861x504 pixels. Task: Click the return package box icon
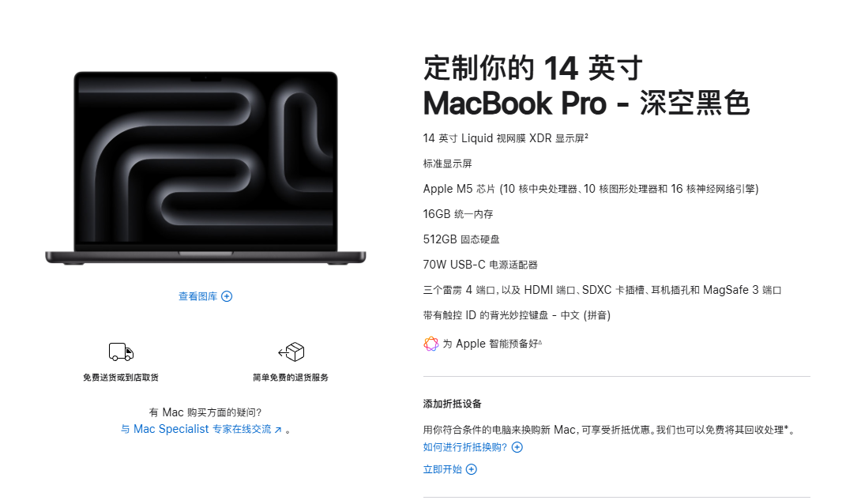pyautogui.click(x=291, y=352)
